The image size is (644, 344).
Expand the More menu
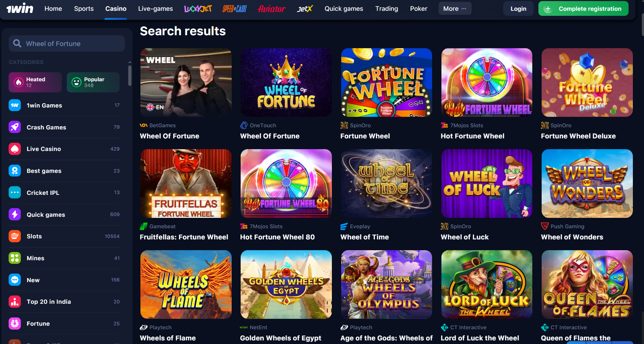click(x=455, y=8)
